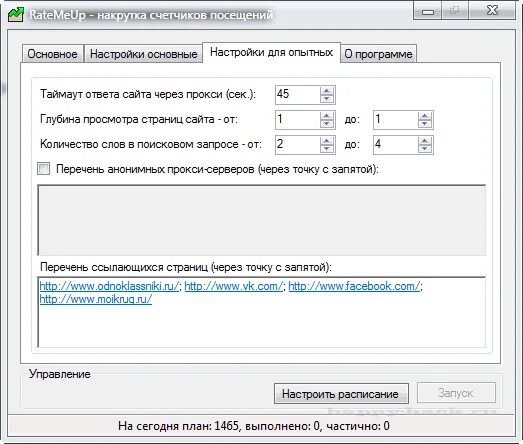
Task: Switch to the Основное tab
Action: click(52, 54)
